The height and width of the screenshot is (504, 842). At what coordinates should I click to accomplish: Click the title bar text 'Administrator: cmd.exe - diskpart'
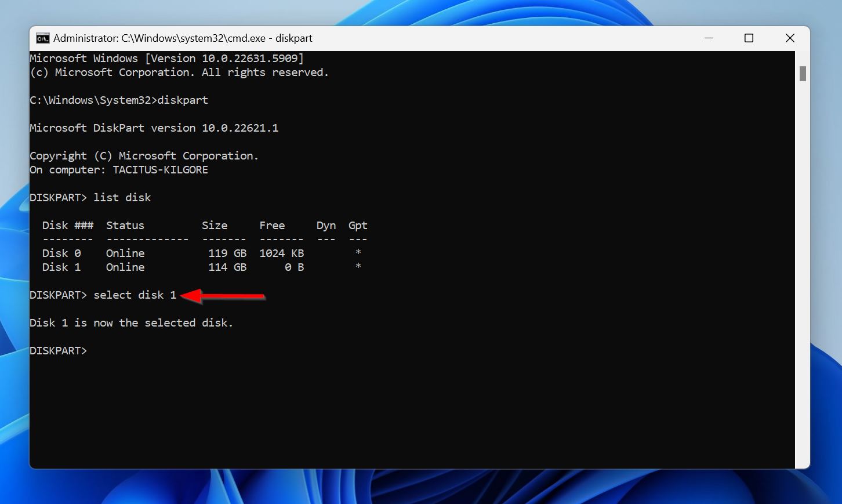183,38
